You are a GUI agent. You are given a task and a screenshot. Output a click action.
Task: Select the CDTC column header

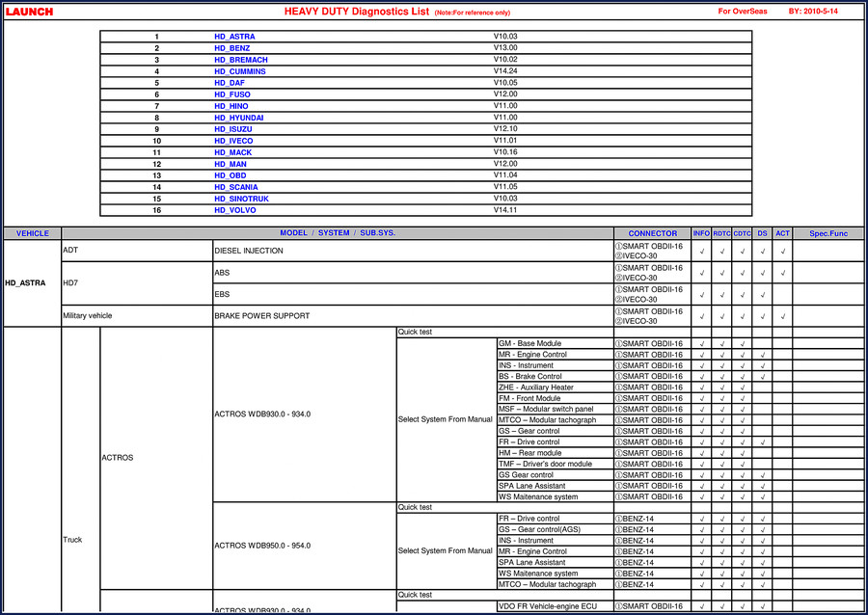(x=743, y=233)
